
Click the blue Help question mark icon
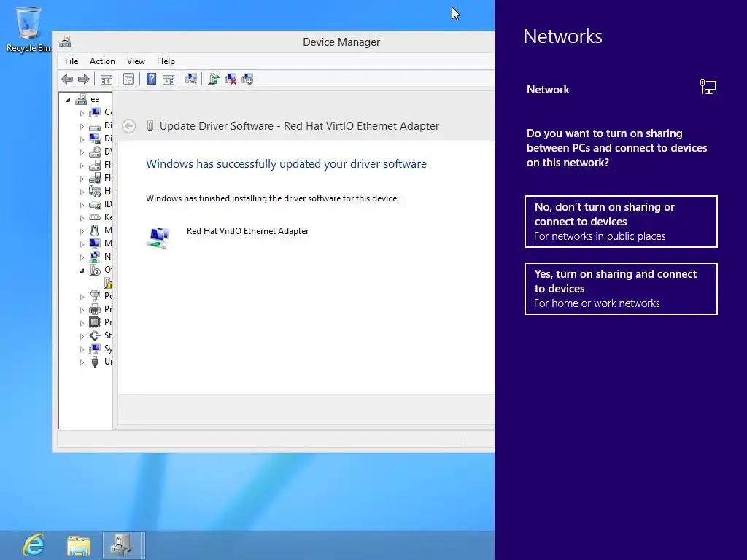[151, 79]
